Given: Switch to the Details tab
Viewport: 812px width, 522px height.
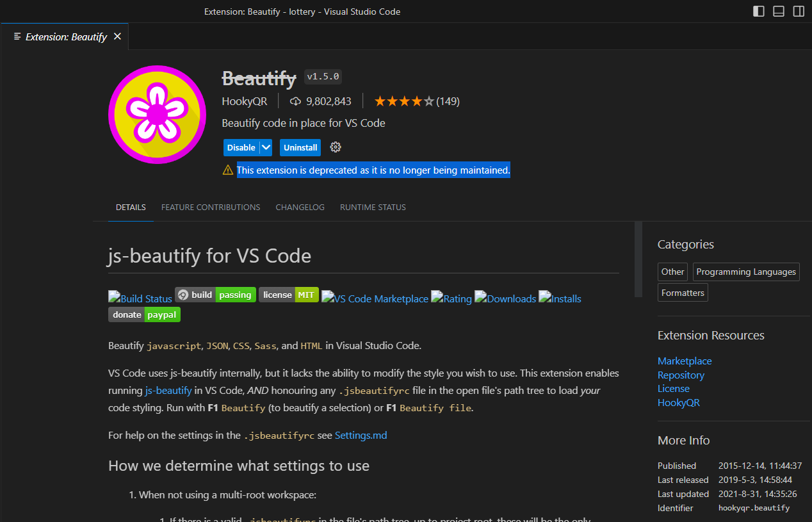Looking at the screenshot, I should pos(131,207).
